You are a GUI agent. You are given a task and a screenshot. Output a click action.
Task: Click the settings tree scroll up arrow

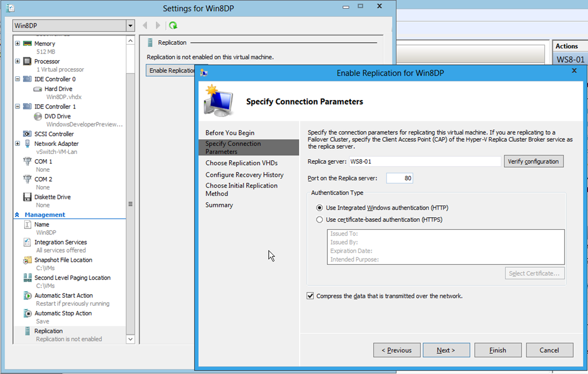point(130,41)
